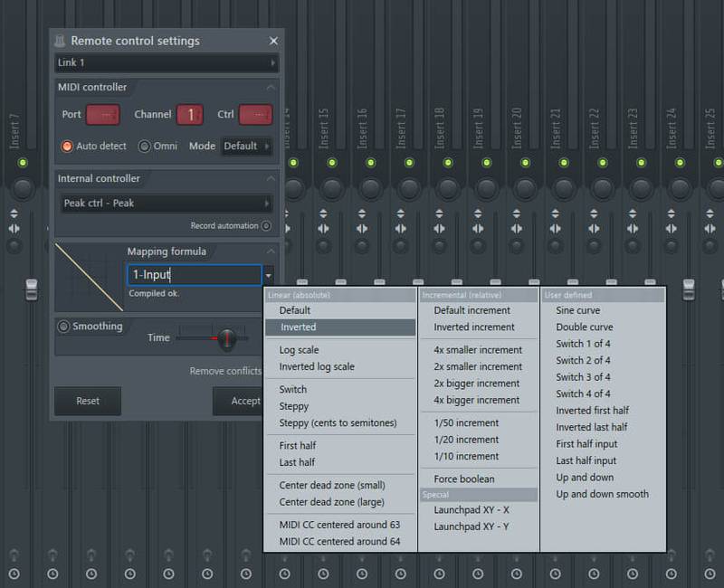724x588 pixels.
Task: Mute Insert 20 via its green LED
Action: (526, 163)
